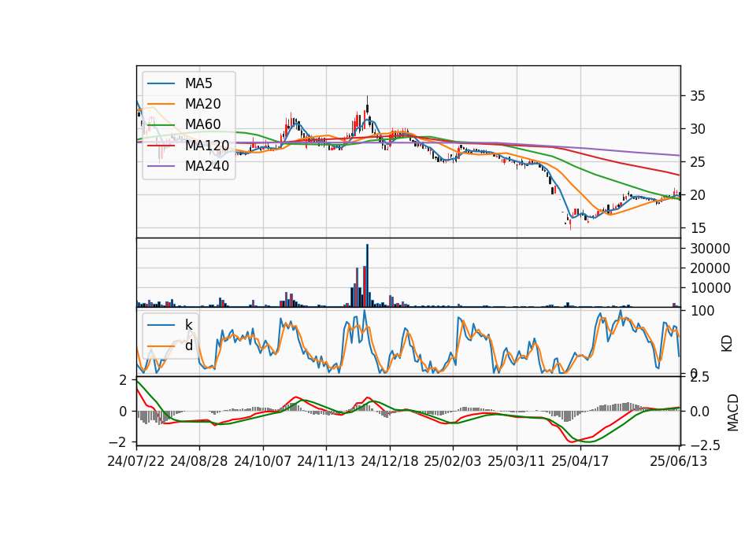
Task: Click the volume axis value 30000
Action: pyautogui.click(x=710, y=249)
